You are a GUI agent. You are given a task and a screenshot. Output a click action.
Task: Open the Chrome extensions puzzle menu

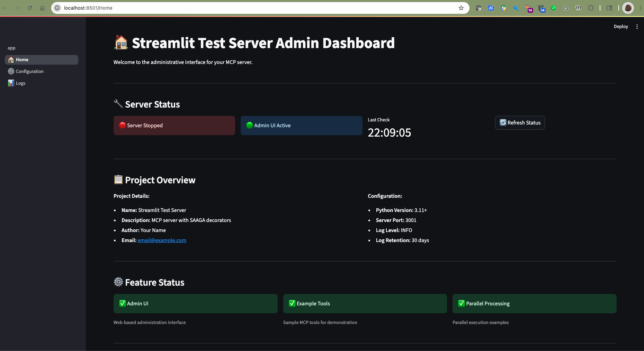point(591,8)
